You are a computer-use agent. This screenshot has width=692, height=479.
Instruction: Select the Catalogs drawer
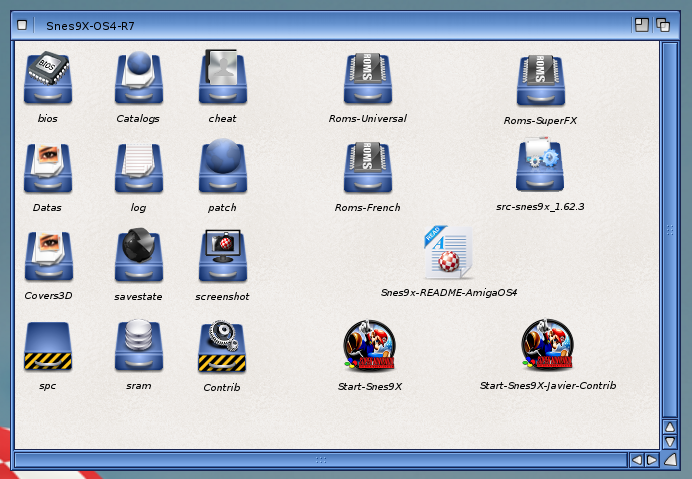click(138, 78)
